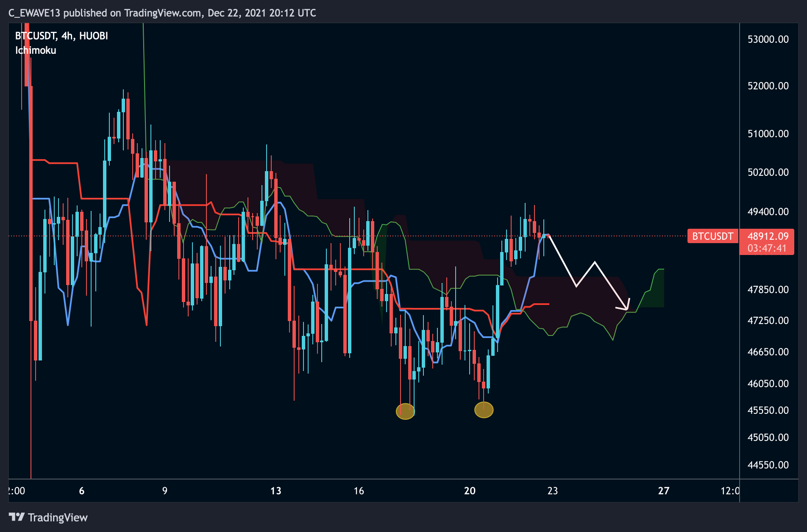The width and height of the screenshot is (807, 532).
Task: Click the BTCUSDT, 4h, HUOBI symbol title
Action: pyautogui.click(x=61, y=36)
